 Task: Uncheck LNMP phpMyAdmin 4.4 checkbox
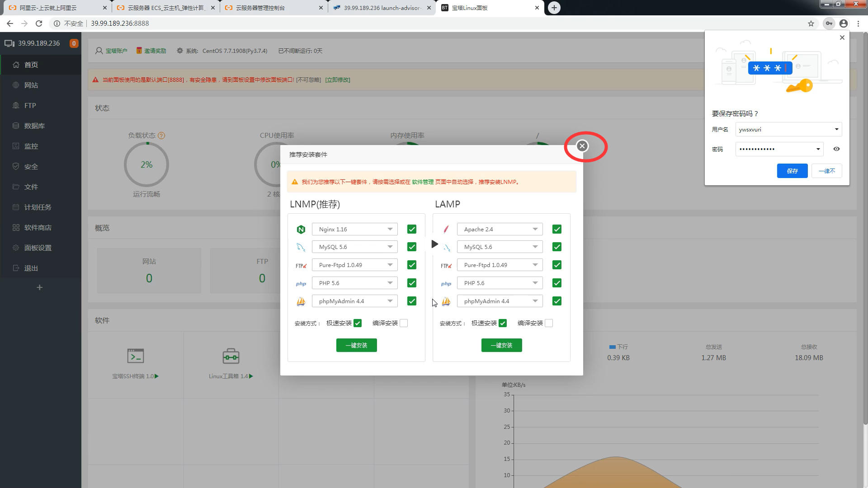click(x=412, y=301)
